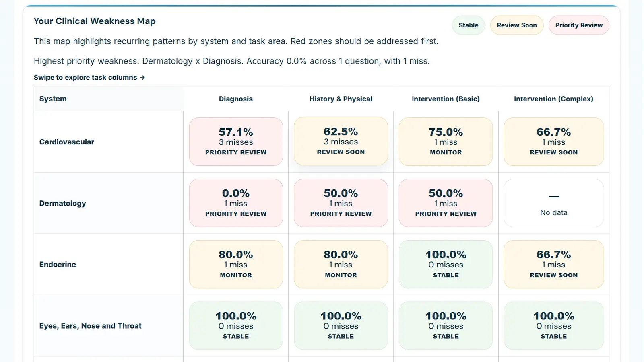This screenshot has width=644, height=362.
Task: Click the Diagnosis column header
Action: 236,99
